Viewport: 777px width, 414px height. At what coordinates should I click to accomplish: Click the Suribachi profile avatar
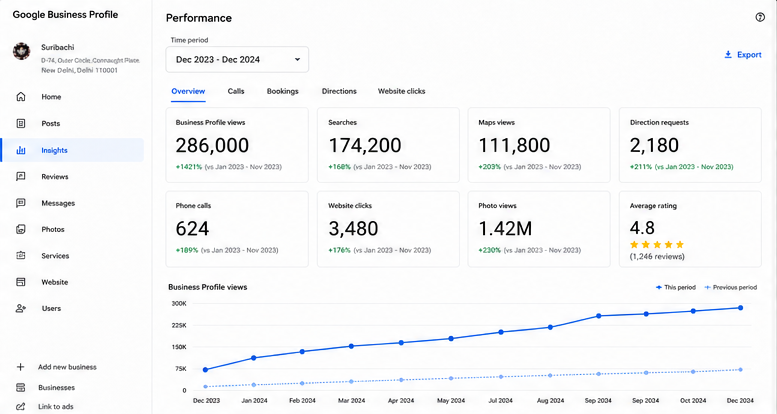pyautogui.click(x=21, y=51)
